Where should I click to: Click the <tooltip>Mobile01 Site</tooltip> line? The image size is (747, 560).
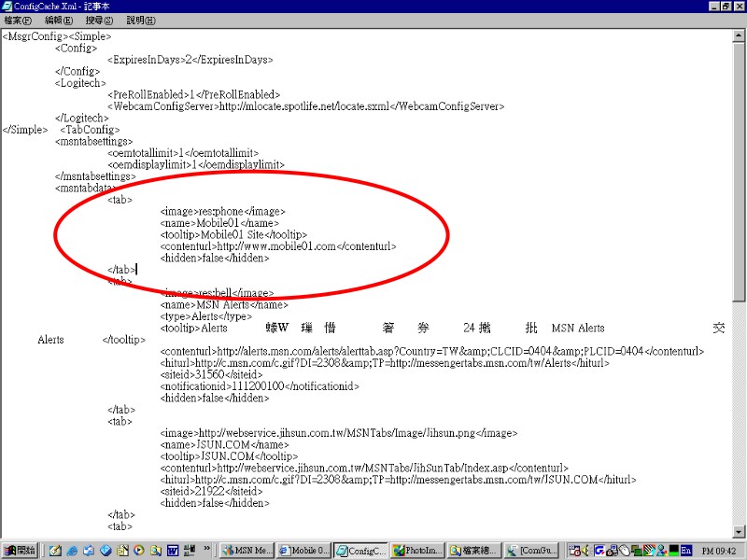tap(233, 235)
